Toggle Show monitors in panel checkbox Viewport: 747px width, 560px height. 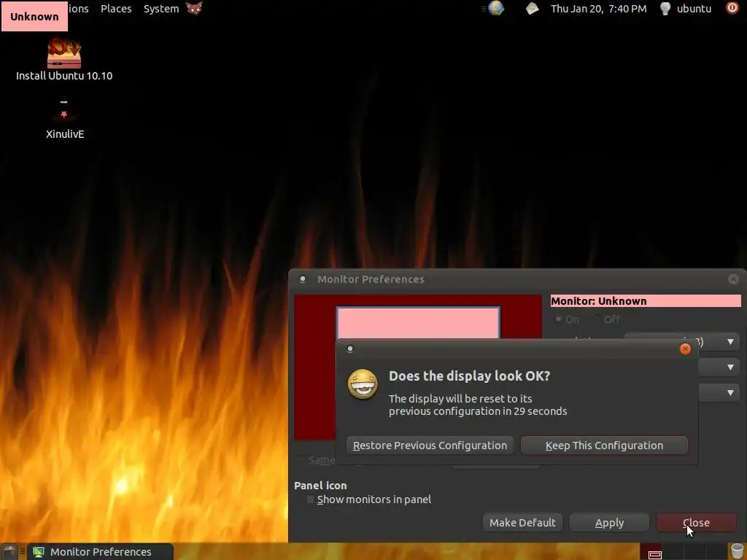tap(310, 499)
